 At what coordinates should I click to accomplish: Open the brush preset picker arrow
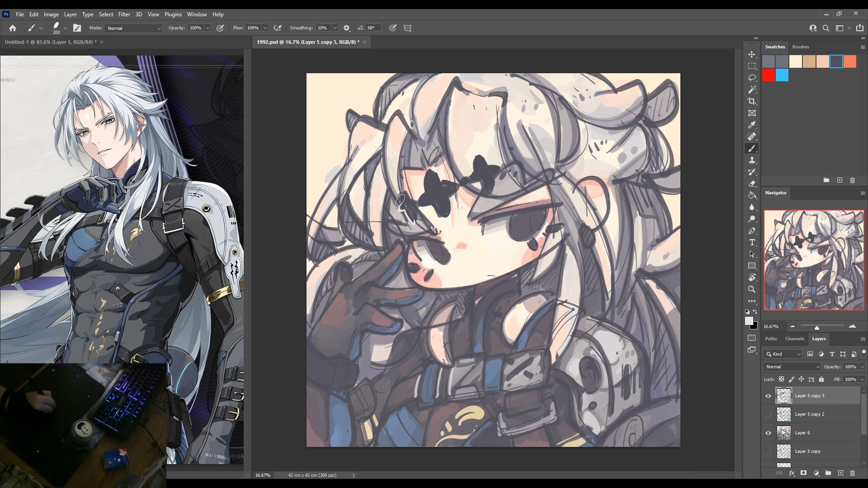coord(66,28)
